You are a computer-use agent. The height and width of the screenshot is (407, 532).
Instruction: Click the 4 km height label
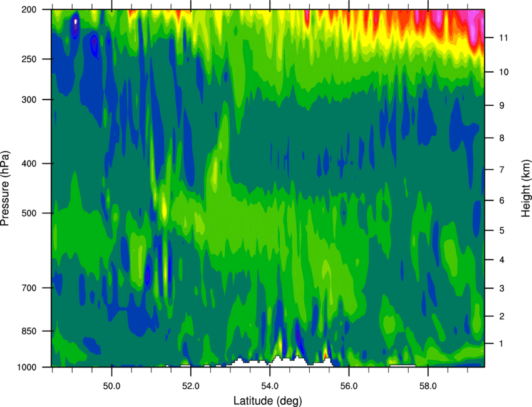pyautogui.click(x=502, y=260)
